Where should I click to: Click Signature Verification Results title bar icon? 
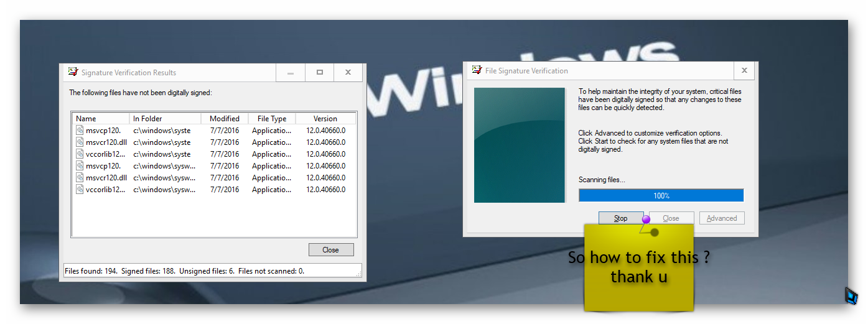pyautogui.click(x=73, y=72)
